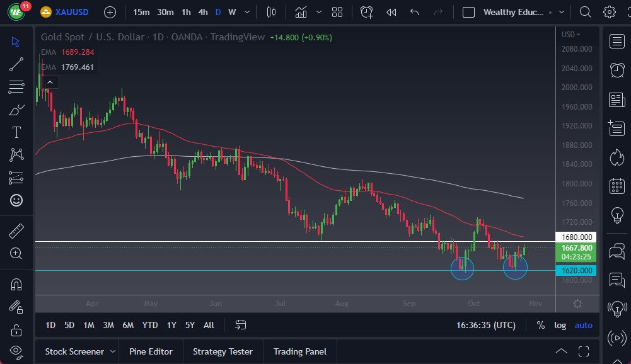The width and height of the screenshot is (631, 364).
Task: Expand the USD currency dropdown
Action: click(571, 35)
